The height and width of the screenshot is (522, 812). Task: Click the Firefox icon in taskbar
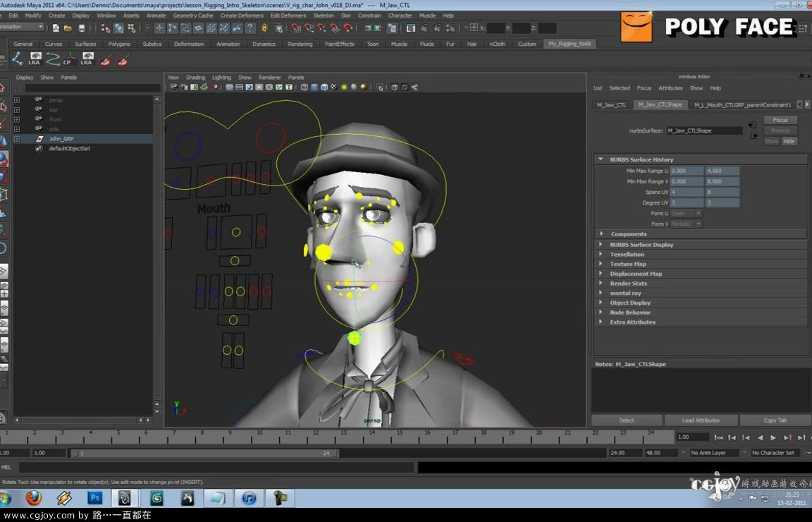[x=34, y=498]
